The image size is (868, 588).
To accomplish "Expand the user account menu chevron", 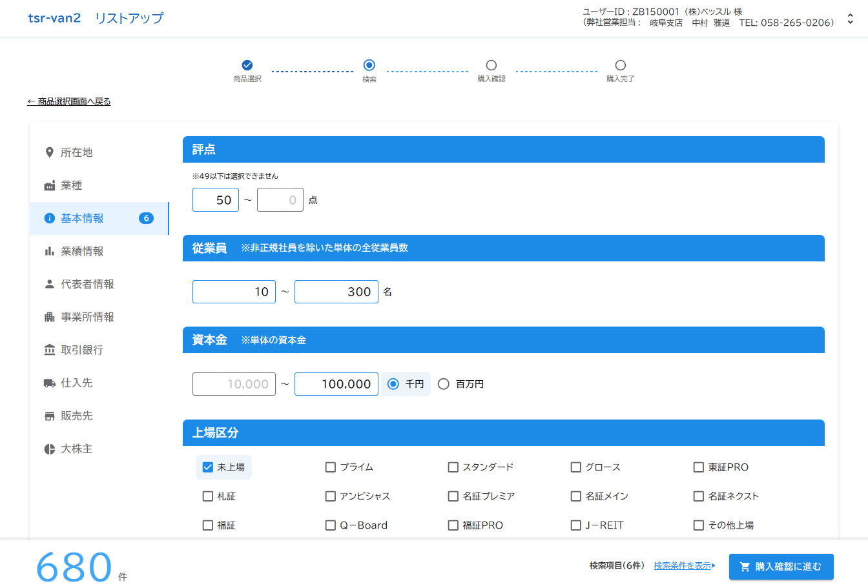I will (x=851, y=19).
